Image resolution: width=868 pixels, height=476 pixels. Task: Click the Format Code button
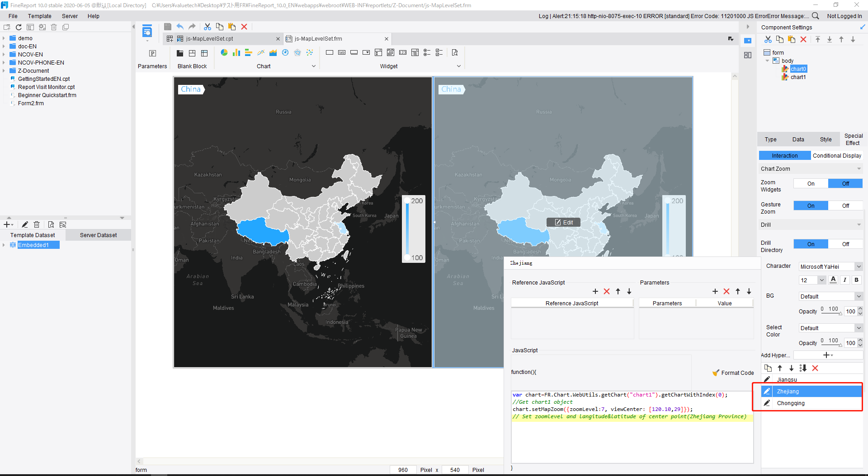(x=733, y=373)
